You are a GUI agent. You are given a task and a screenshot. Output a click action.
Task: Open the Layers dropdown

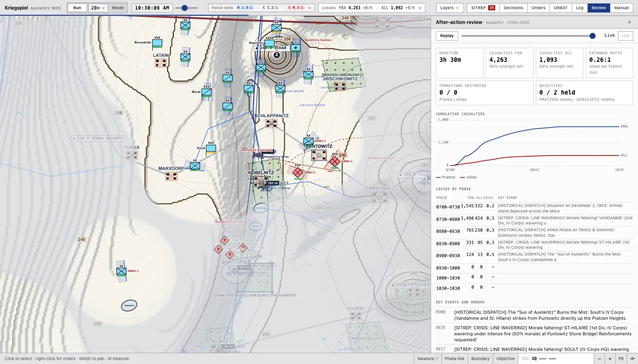click(449, 8)
